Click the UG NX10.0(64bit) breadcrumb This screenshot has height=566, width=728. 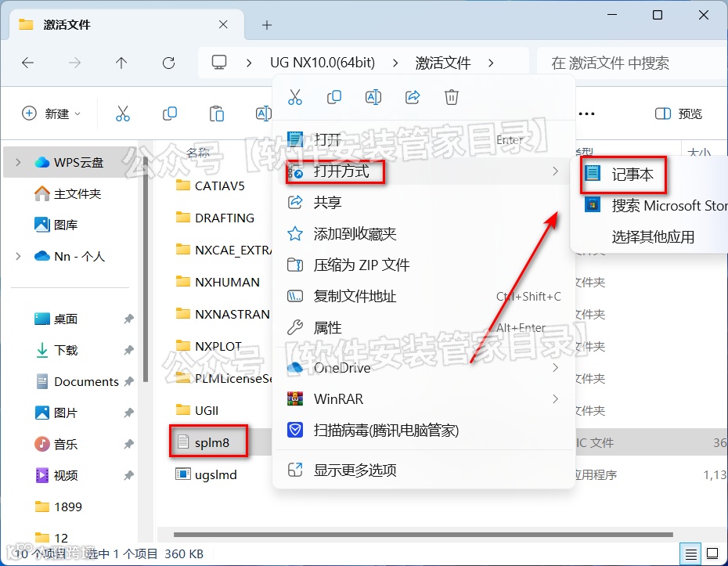coord(323,63)
